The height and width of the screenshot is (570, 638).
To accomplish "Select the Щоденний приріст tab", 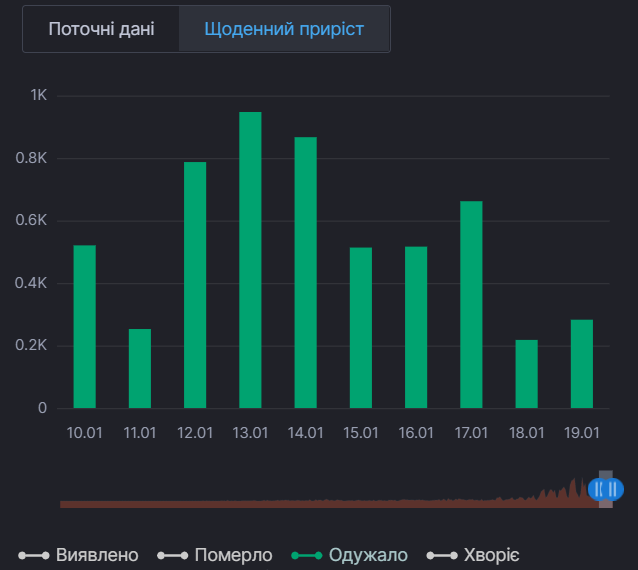I will 283,29.
